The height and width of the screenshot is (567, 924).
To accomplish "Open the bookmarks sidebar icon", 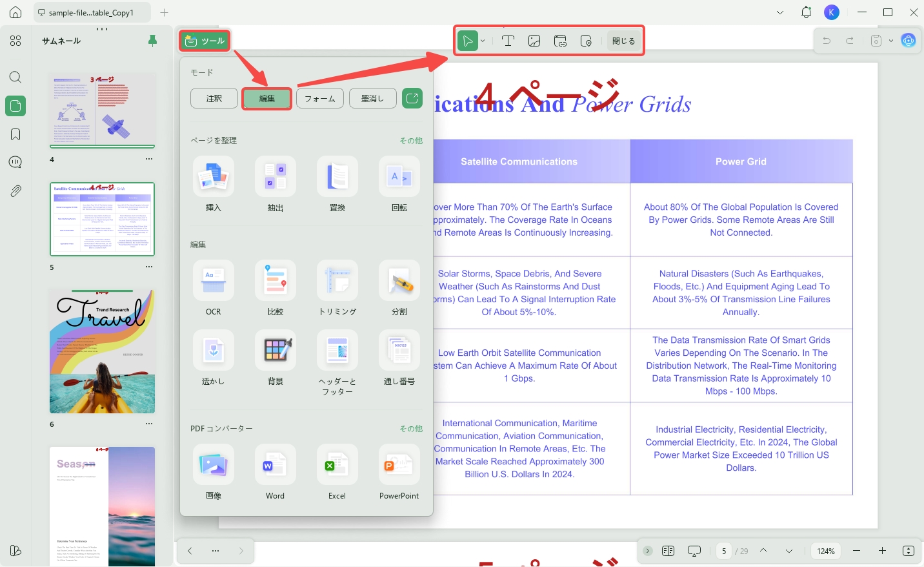I will point(15,134).
